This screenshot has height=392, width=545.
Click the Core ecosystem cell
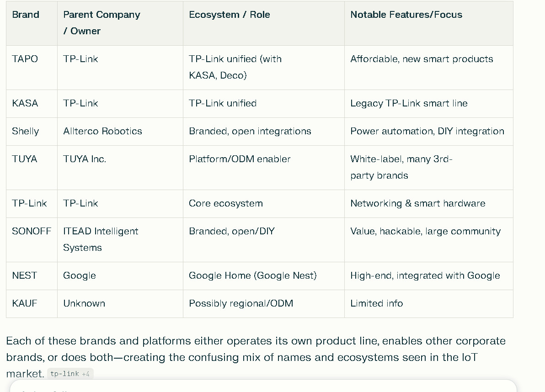coord(226,203)
